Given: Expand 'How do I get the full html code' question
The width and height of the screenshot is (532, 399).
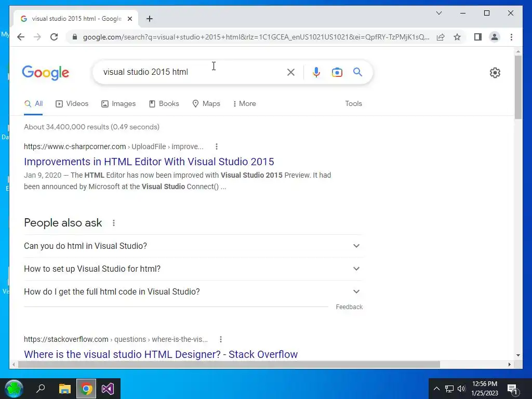Looking at the screenshot, I should (193, 292).
